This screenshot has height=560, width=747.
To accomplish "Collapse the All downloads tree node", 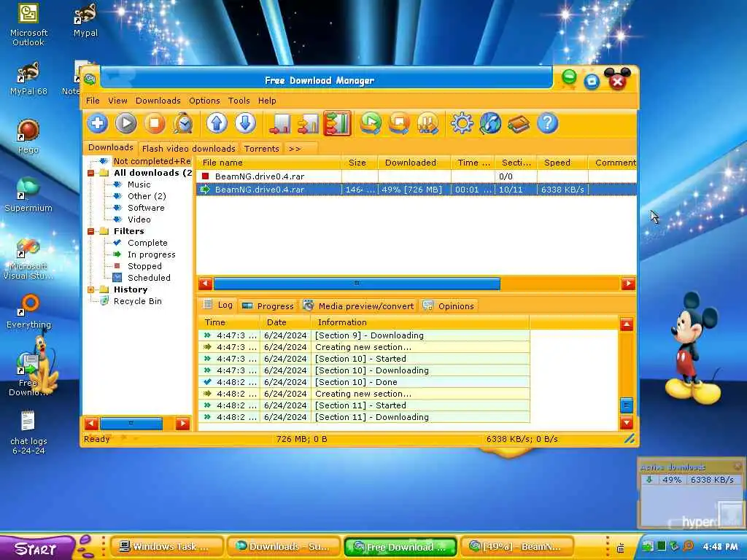I will point(91,173).
